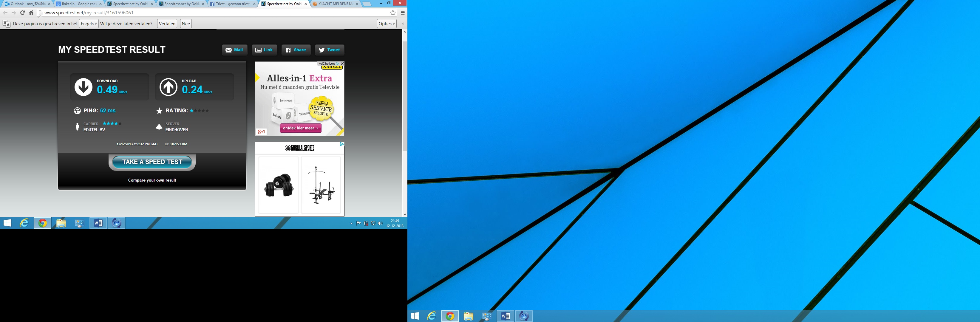
Task: Click the Vertalen translate button
Action: (x=167, y=24)
